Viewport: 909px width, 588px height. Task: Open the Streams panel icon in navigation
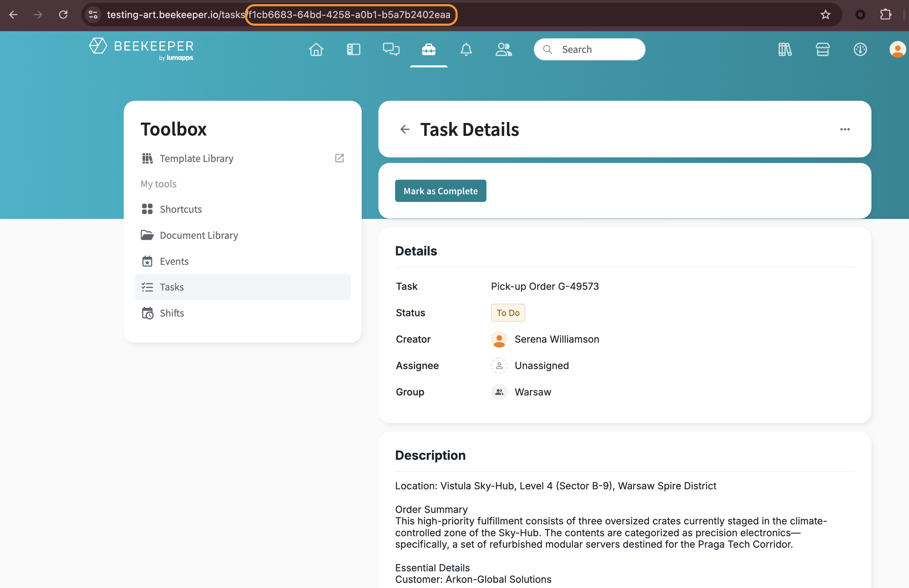click(353, 49)
